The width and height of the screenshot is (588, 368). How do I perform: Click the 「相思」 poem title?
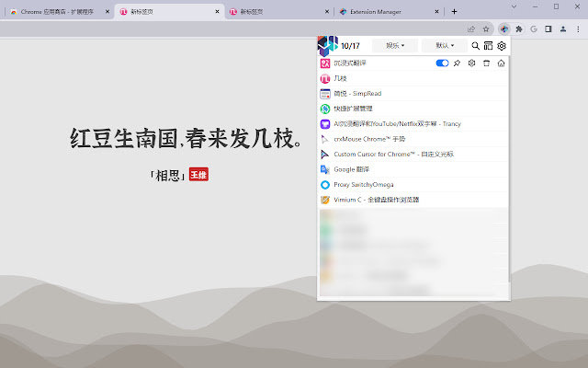[x=167, y=176]
